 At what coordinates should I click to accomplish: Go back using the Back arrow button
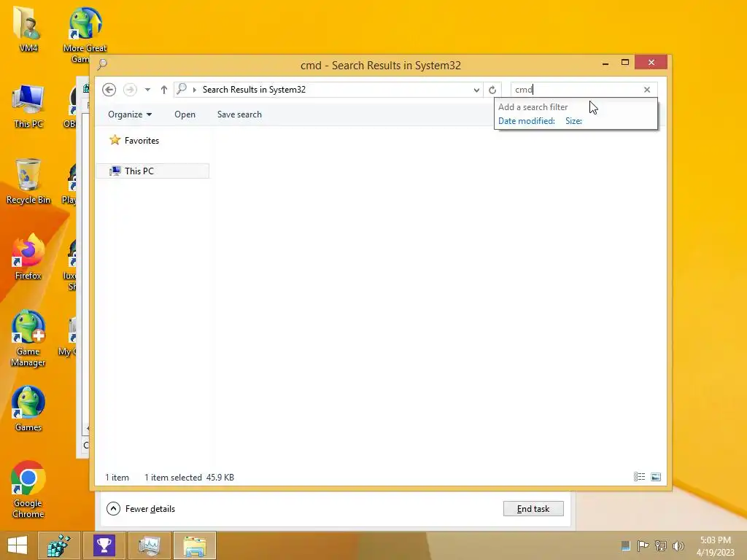(x=109, y=90)
